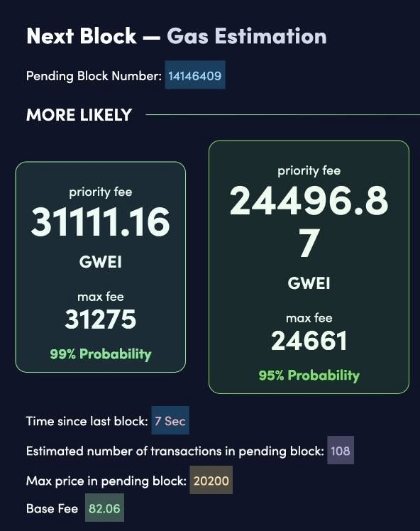Click the Next Block Gas Estimation heading

tap(177, 36)
